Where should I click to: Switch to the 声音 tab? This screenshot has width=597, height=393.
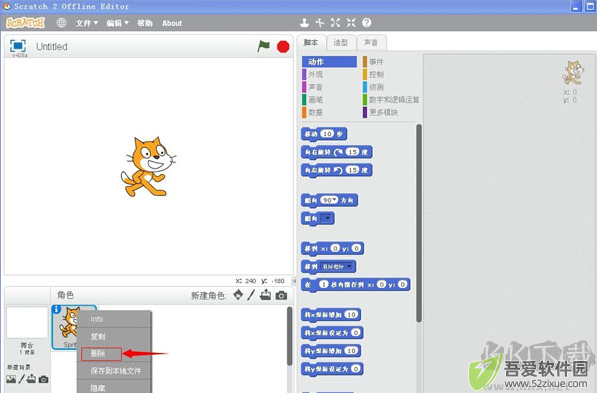click(371, 43)
